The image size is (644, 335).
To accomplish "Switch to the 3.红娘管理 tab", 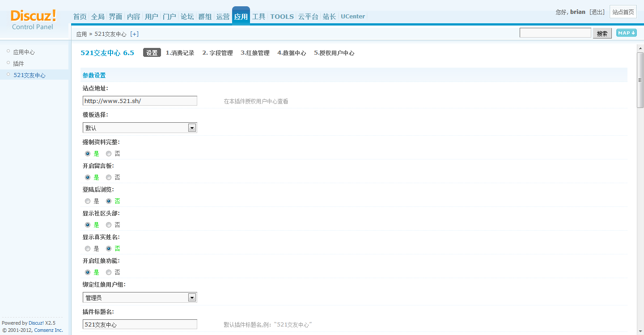I will [x=255, y=53].
